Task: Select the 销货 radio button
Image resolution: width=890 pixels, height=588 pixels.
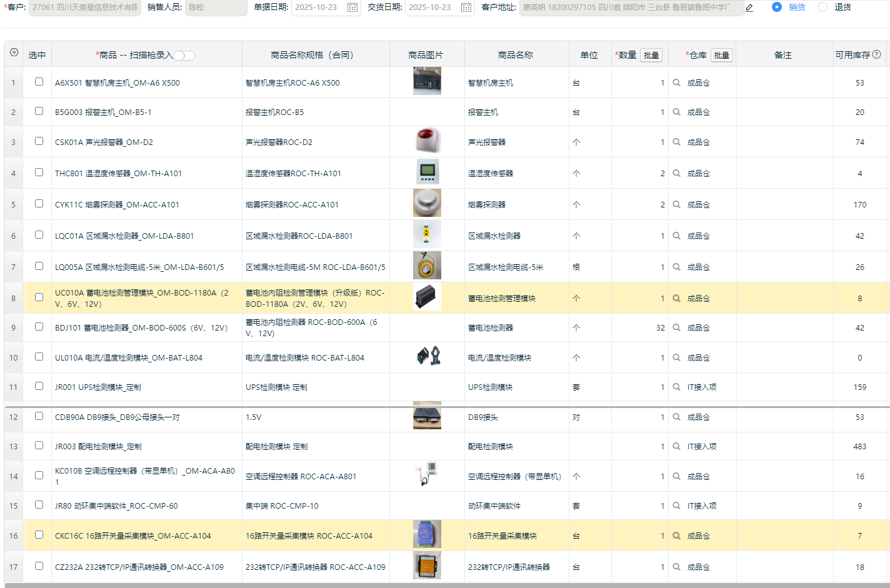Action: 777,7
